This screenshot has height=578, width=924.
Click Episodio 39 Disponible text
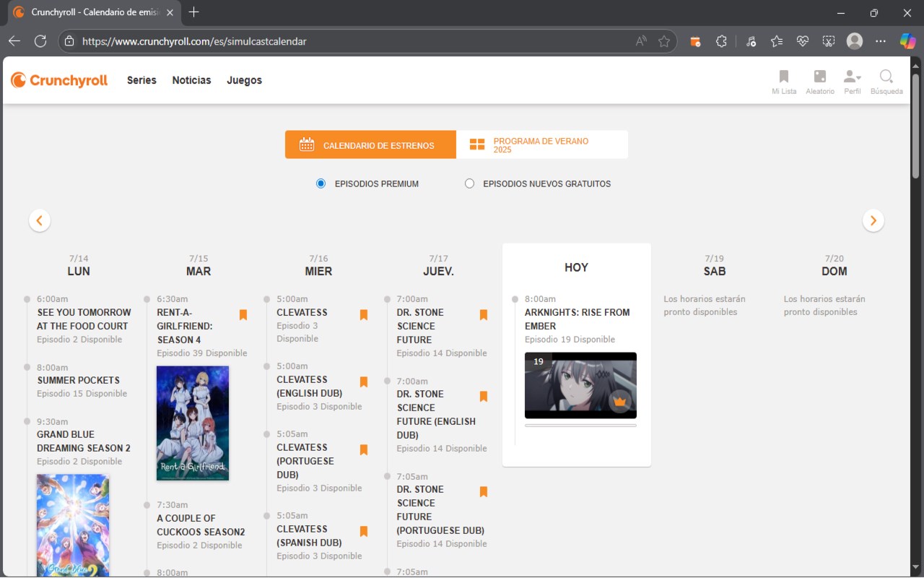[x=202, y=353]
